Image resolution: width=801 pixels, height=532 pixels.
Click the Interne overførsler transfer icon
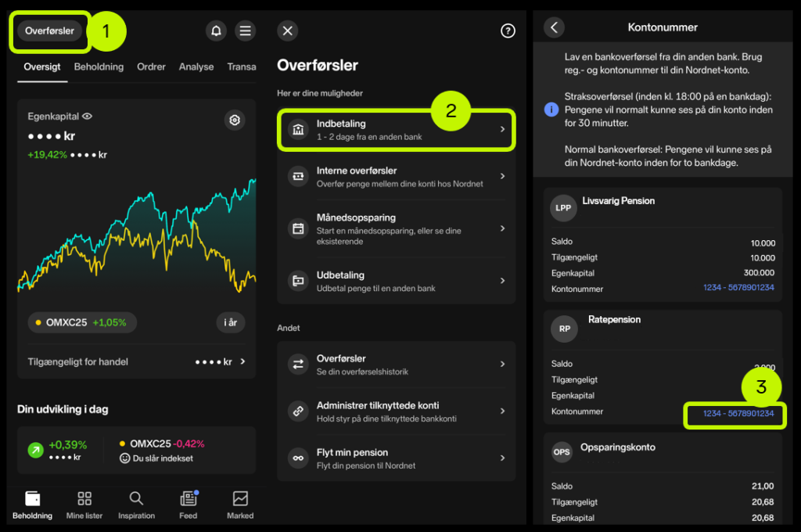pos(298,177)
